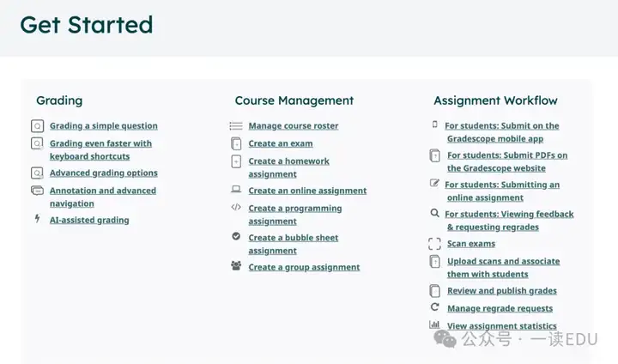This screenshot has height=364, width=618.
Task: Click the lightning bolt icon for AI-assisted grading
Action: (38, 218)
